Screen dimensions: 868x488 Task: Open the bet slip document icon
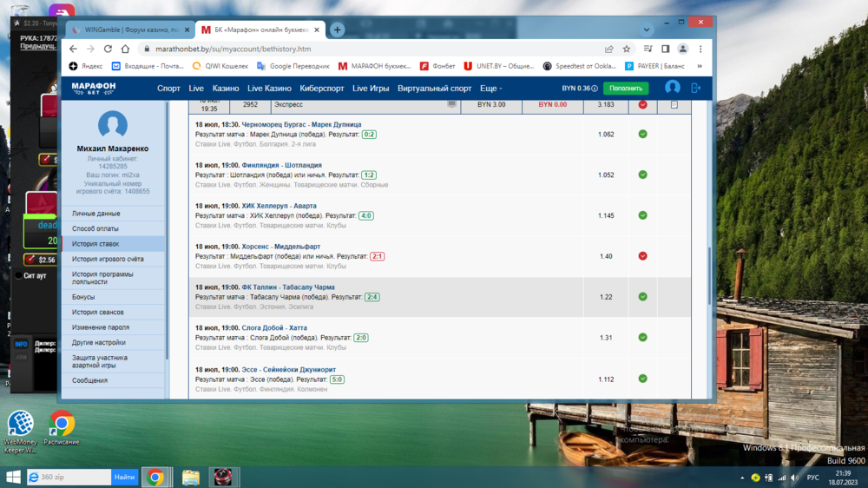tap(674, 105)
